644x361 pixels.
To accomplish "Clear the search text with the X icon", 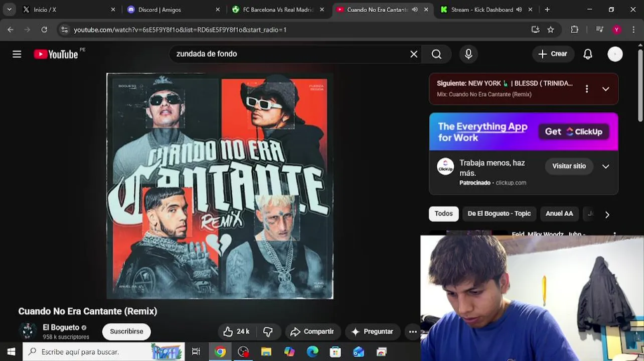I will coord(414,54).
